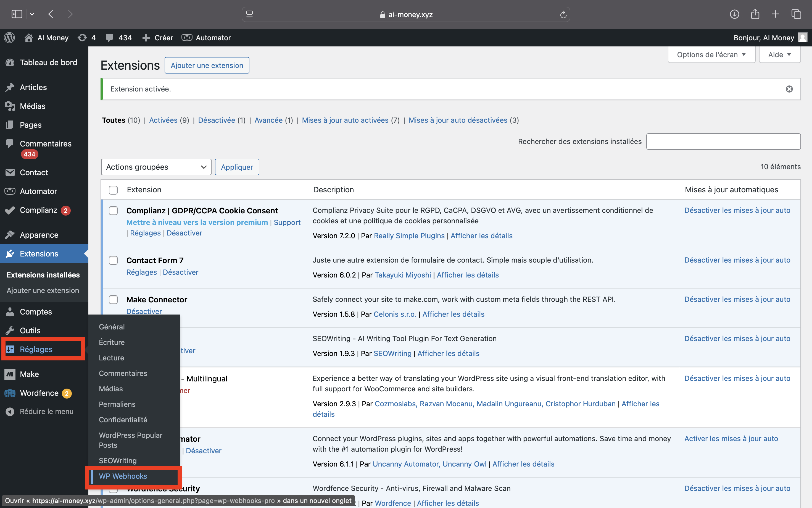Check the Complianz extension checkbox
812x508 pixels.
click(113, 211)
